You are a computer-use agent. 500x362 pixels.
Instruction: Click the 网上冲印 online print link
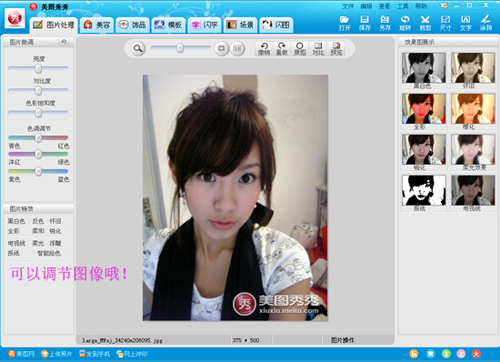[132, 354]
